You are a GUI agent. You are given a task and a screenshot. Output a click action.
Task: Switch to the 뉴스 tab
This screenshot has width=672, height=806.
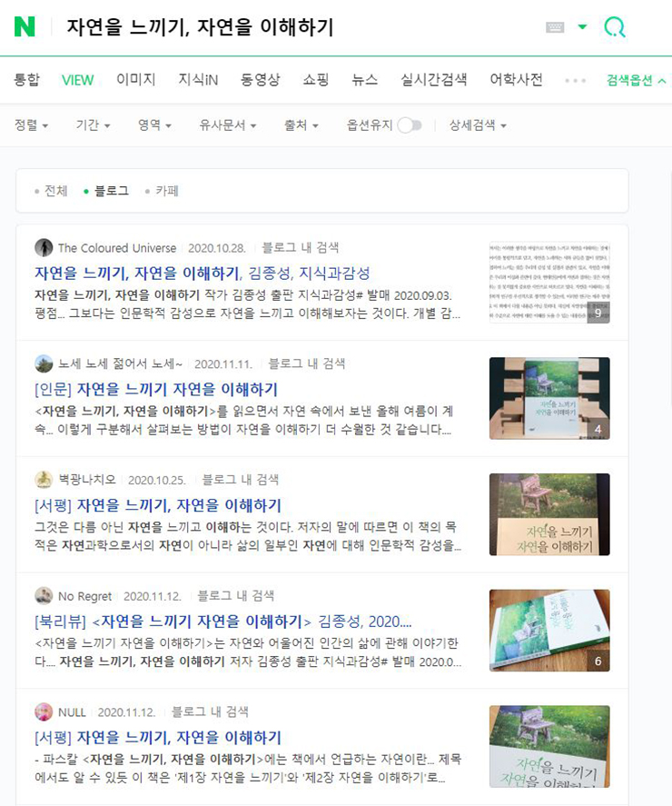[365, 80]
